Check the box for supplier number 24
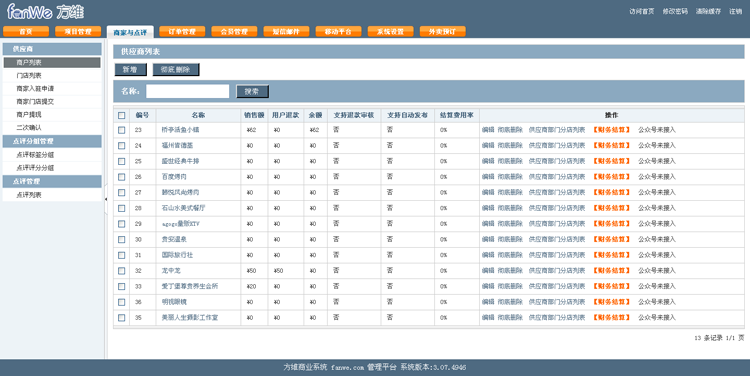 pyautogui.click(x=121, y=145)
